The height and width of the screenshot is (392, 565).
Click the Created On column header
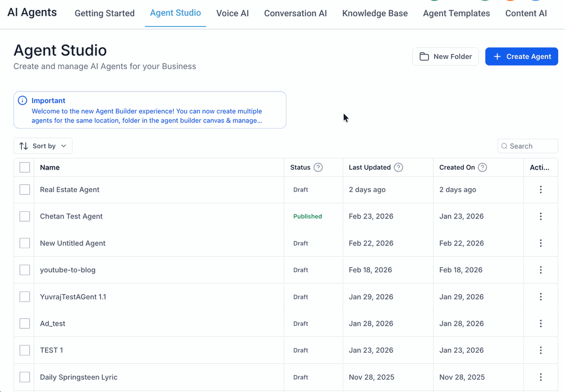[x=457, y=167]
